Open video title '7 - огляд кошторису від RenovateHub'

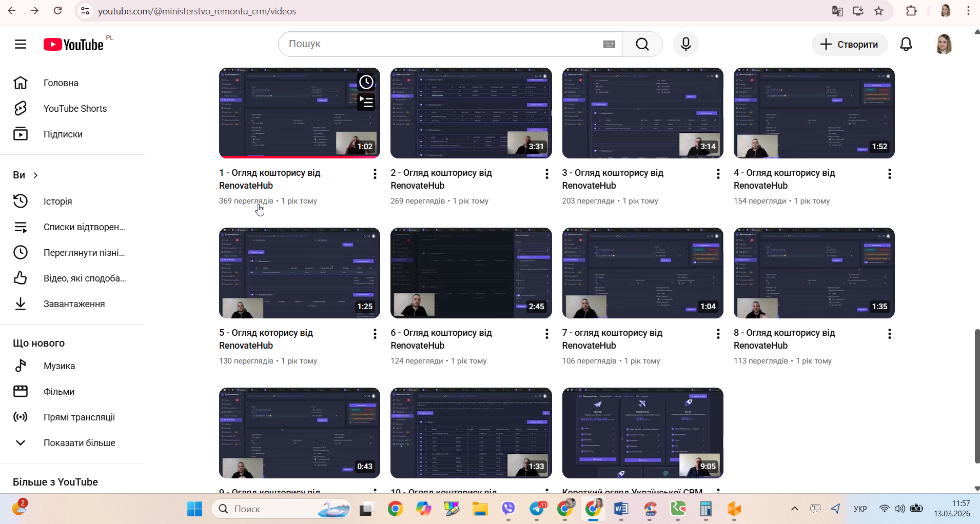(612, 339)
